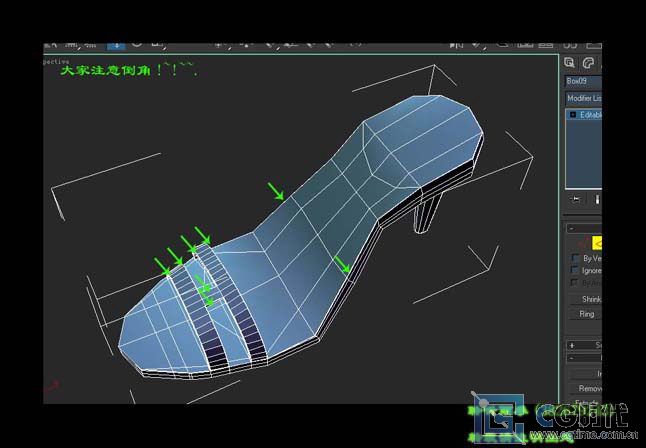Click the Shrink selection button

pyautogui.click(x=585, y=300)
